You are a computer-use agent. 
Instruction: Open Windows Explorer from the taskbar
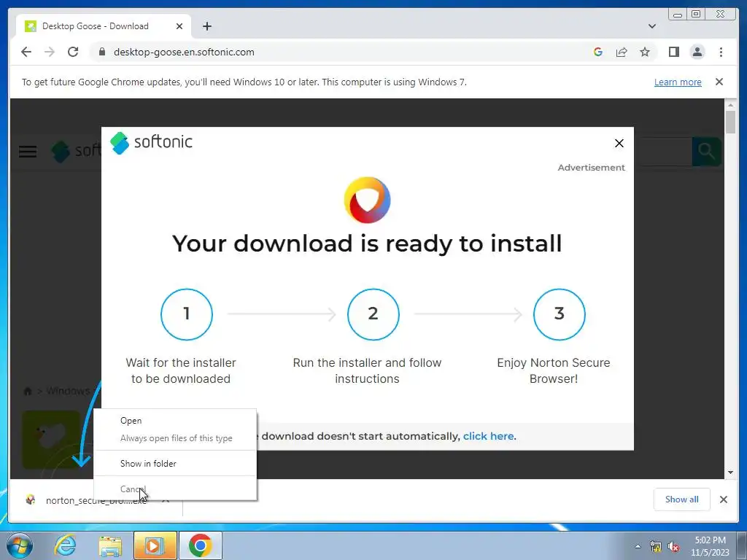click(x=110, y=545)
